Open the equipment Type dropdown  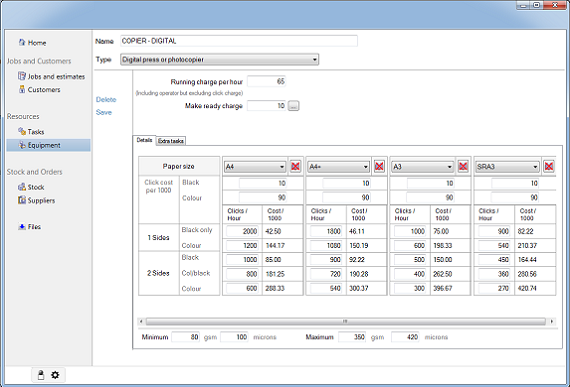(220, 59)
